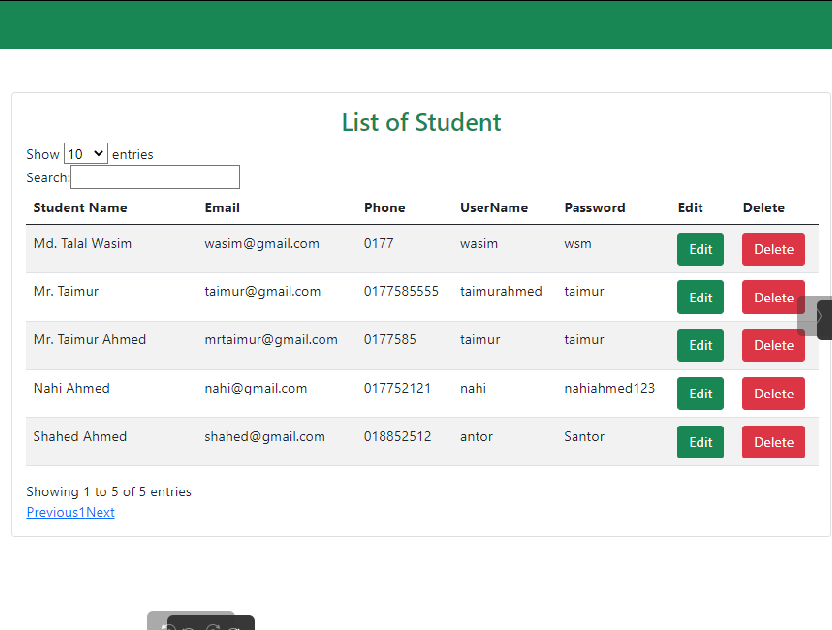Sort table by Password column header

(x=594, y=208)
